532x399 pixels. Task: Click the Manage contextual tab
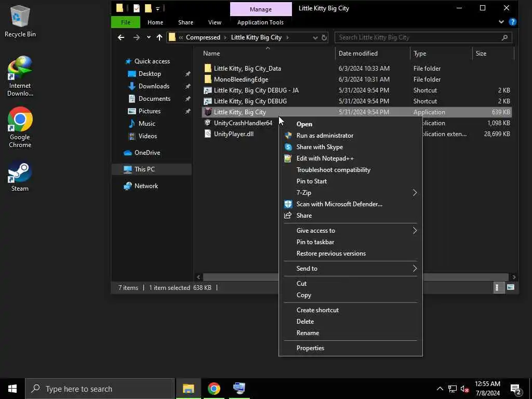tap(261, 9)
